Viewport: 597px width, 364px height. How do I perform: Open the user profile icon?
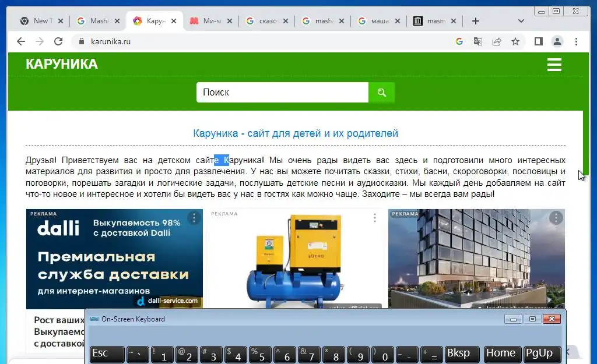tap(557, 41)
